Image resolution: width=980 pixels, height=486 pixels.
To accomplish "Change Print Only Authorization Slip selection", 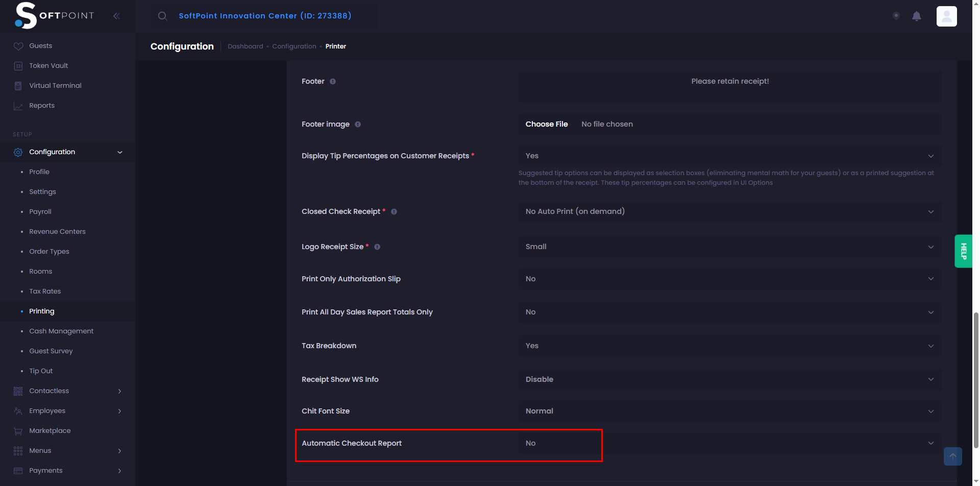I will click(730, 279).
